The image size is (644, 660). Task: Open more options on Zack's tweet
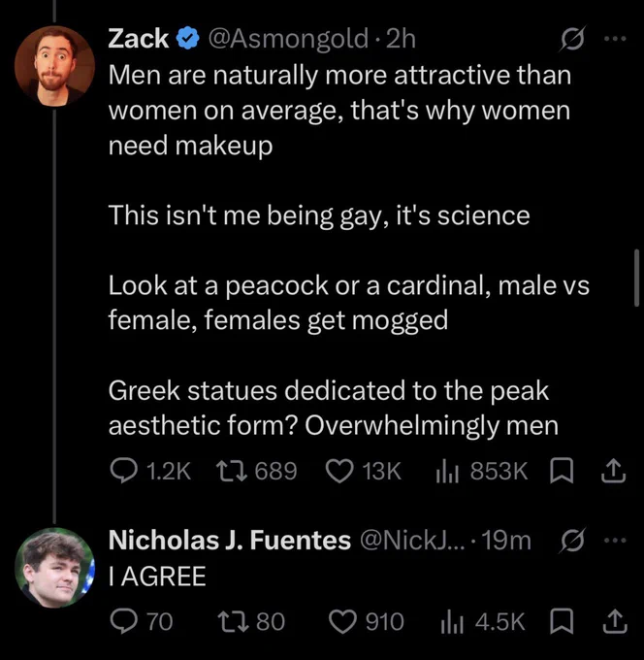click(616, 39)
